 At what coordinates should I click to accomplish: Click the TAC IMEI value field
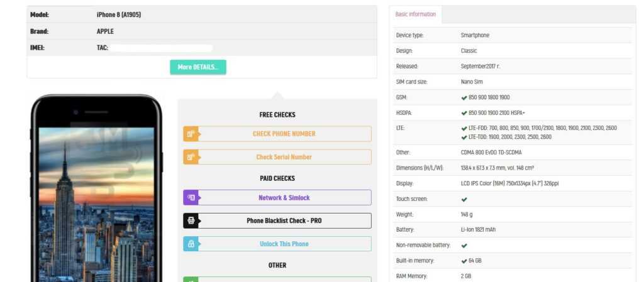[162, 48]
